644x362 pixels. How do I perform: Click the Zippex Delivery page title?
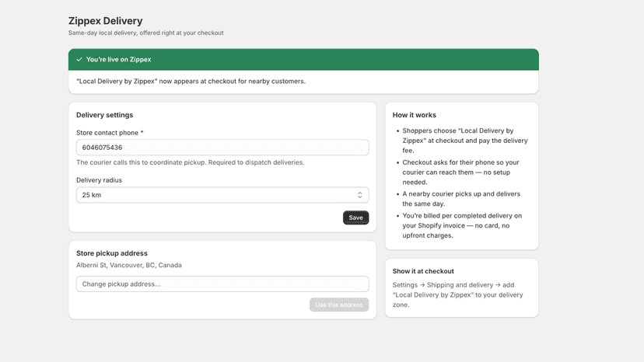[106, 21]
